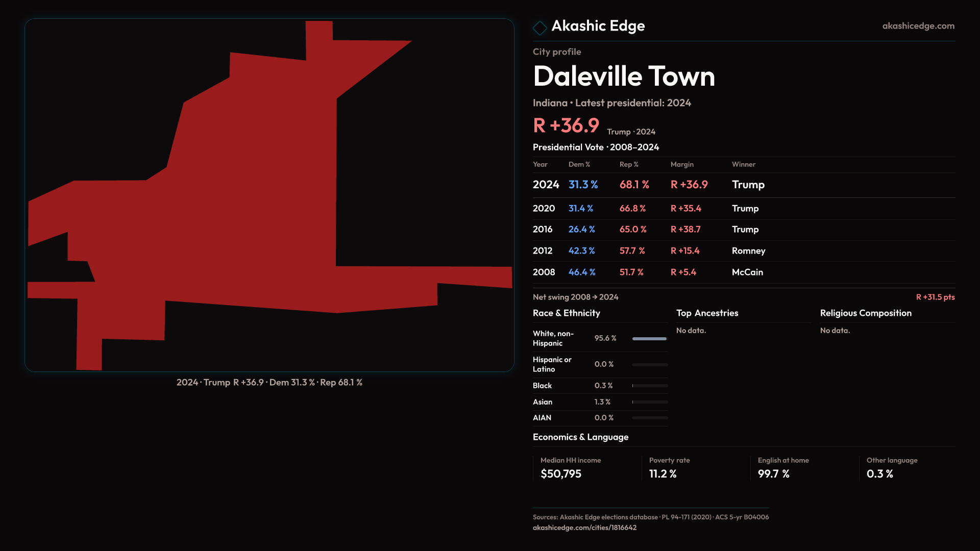Click the Rep % column header
Image resolution: width=980 pixels, height=551 pixels.
pyautogui.click(x=628, y=164)
